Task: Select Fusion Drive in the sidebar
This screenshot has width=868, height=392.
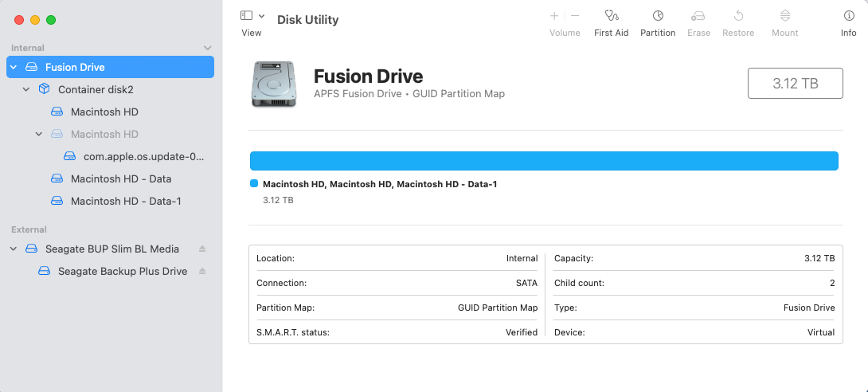Action: (110, 67)
